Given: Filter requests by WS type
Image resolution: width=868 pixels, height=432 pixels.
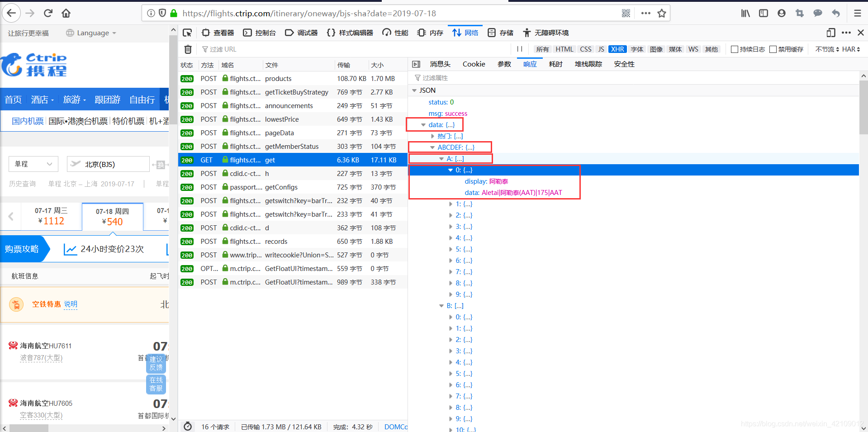Looking at the screenshot, I should pos(693,49).
